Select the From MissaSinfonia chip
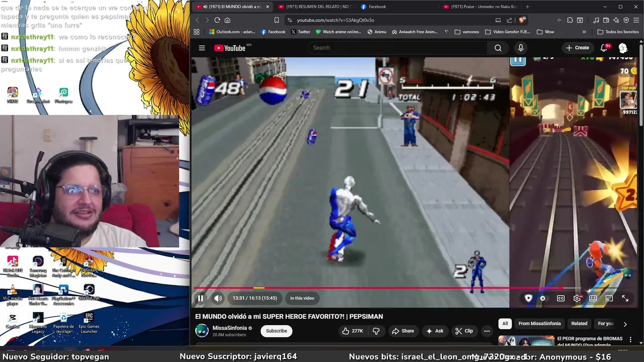The image size is (644, 362). [x=539, y=324]
